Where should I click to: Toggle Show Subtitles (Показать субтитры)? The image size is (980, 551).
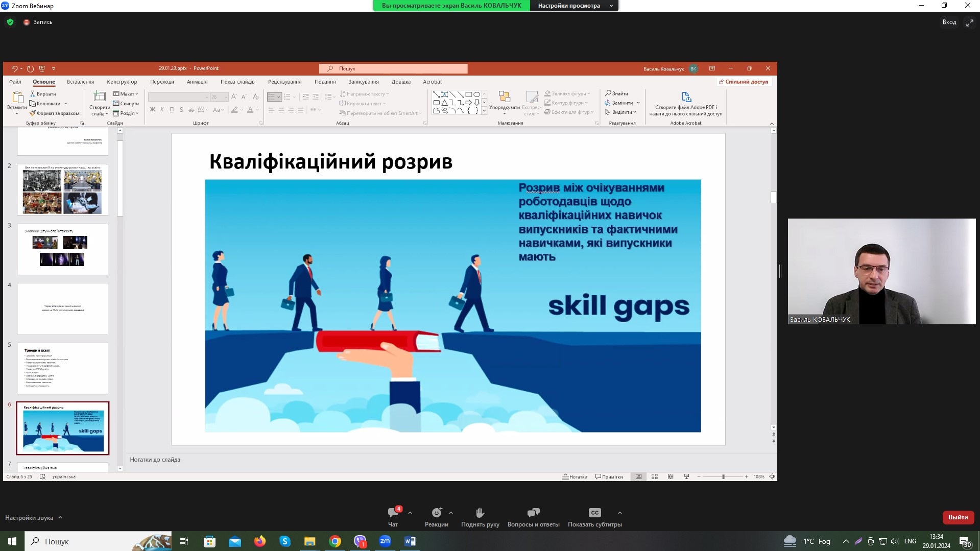coord(594,516)
